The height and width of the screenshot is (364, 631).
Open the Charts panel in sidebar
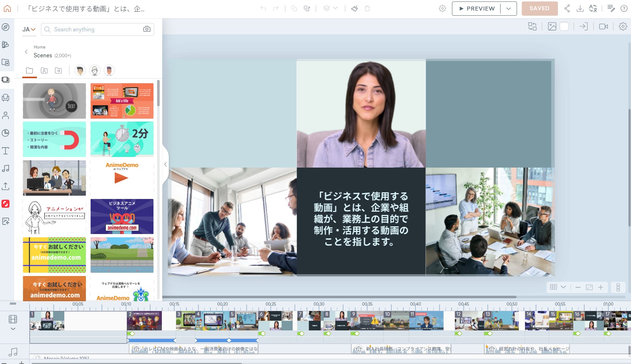tap(5, 133)
